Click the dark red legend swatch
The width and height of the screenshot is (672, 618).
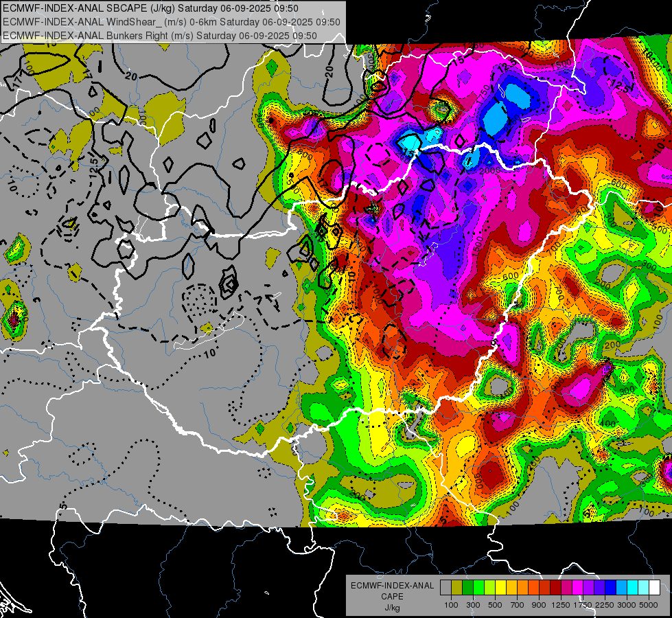coord(556,588)
